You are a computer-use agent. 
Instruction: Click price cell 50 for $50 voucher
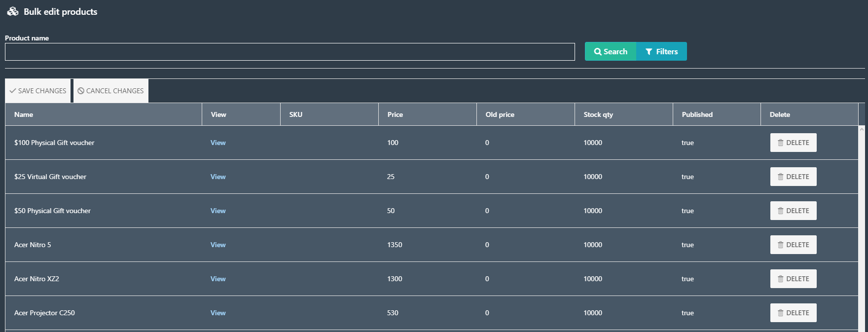pos(428,211)
